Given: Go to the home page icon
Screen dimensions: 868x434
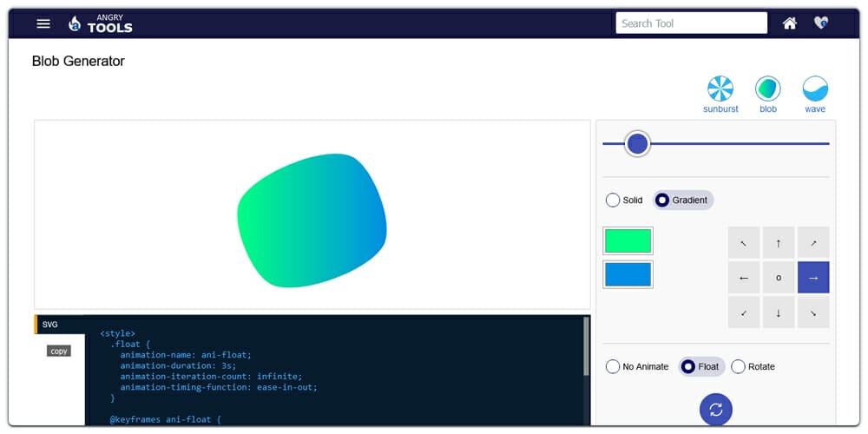Looking at the screenshot, I should tap(790, 23).
